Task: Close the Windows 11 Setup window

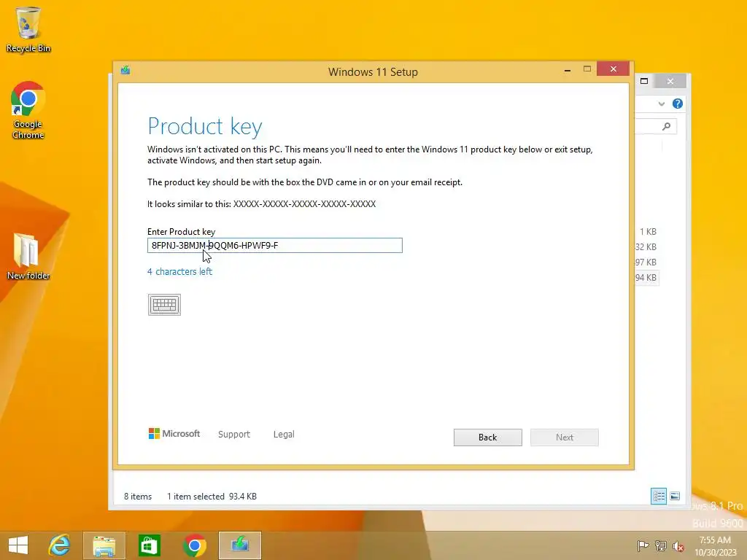Action: (x=613, y=69)
